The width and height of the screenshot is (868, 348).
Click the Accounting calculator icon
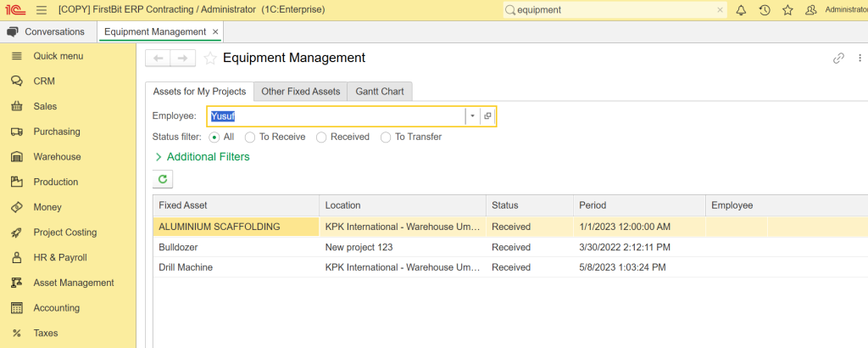tap(17, 308)
